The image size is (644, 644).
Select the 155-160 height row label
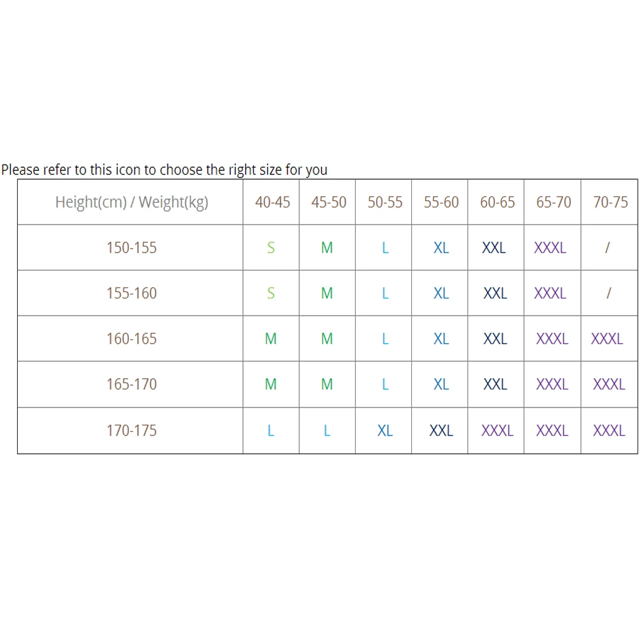[x=131, y=293]
